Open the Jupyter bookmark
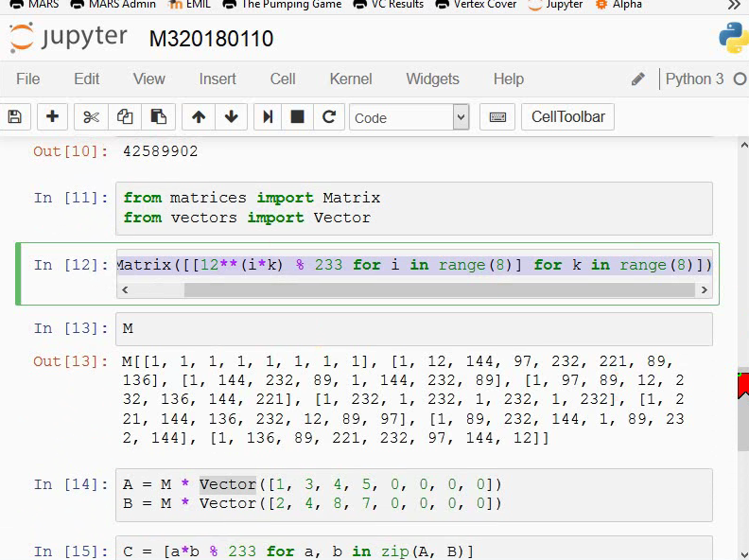The height and width of the screenshot is (560, 749). [555, 5]
